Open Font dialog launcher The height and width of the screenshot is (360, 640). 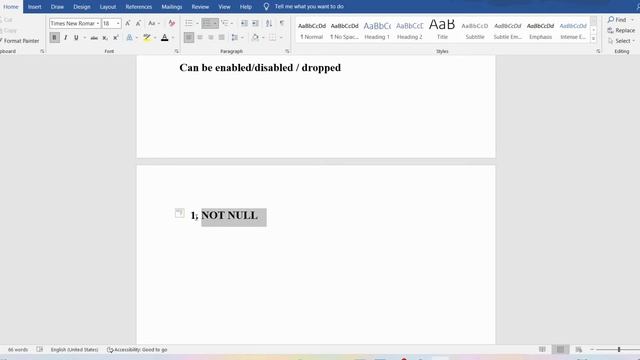[x=176, y=51]
